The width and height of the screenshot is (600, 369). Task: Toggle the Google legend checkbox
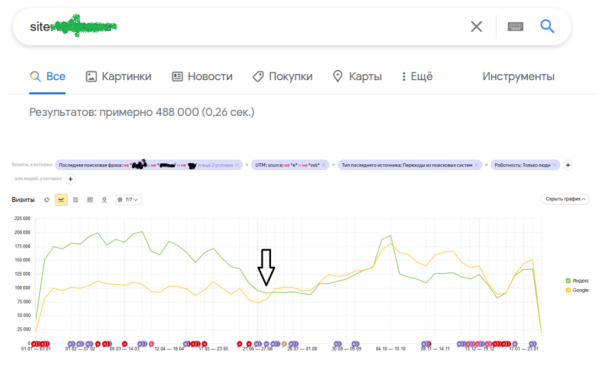[568, 290]
